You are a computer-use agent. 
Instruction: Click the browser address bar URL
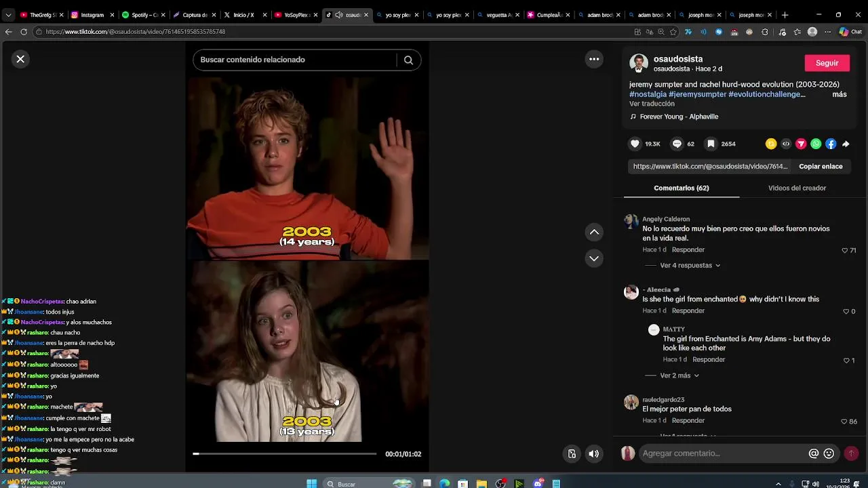136,31
